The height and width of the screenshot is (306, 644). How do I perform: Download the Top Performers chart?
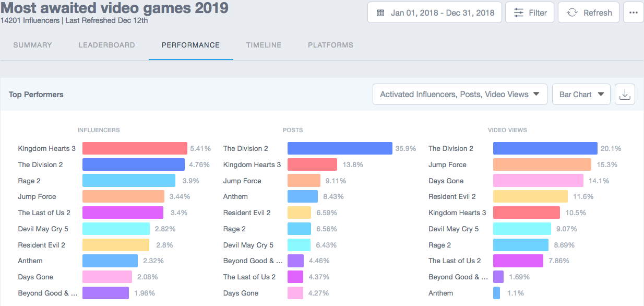point(625,95)
